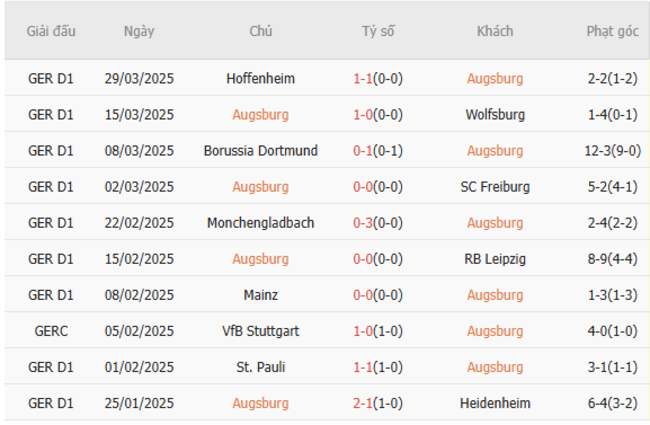Click the 'Giải đấu' column header
This screenshot has width=650, height=425.
coord(50,31)
